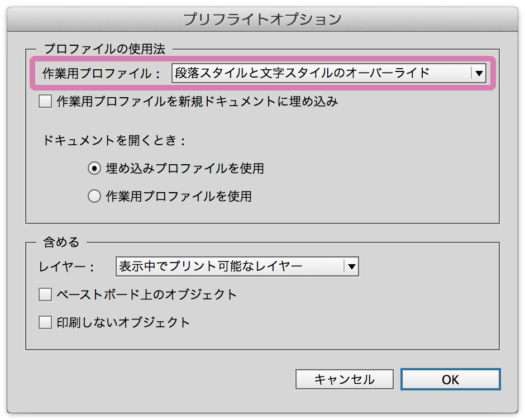Confirm with the OK button

pyautogui.click(x=450, y=379)
